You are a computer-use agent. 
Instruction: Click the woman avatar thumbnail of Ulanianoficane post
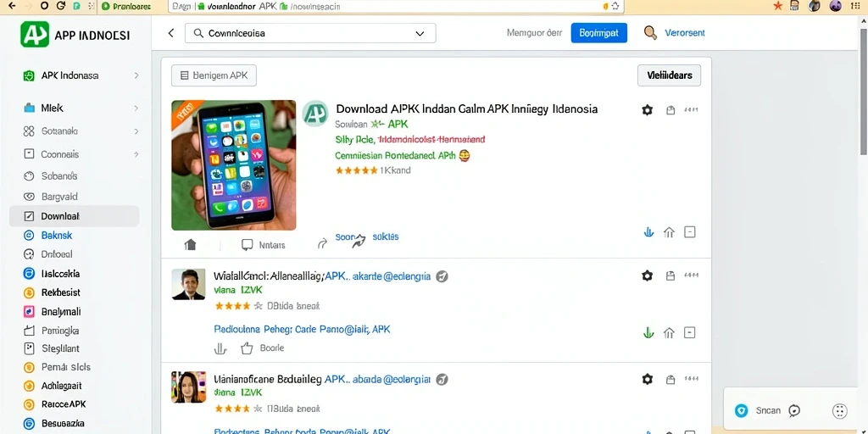point(189,387)
